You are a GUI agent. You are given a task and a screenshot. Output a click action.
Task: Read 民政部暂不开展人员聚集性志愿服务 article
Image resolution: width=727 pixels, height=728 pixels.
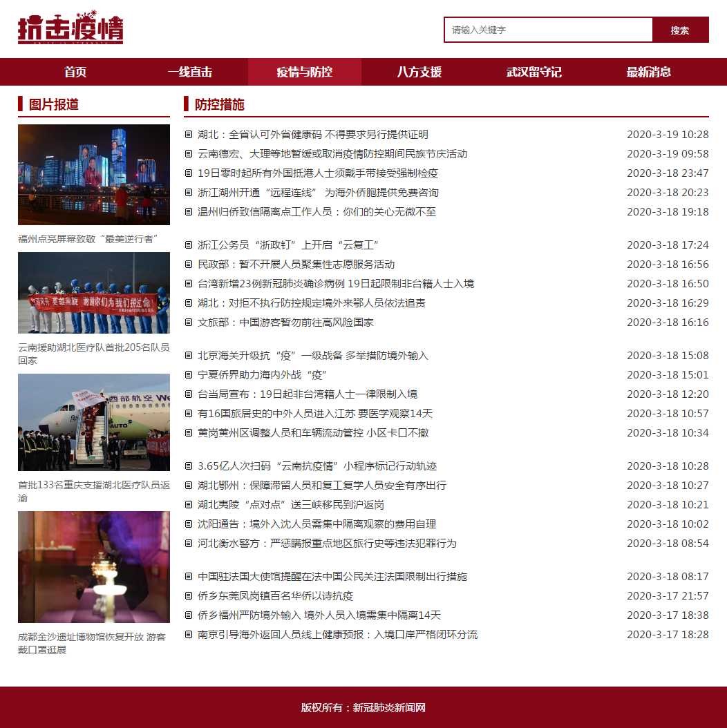tap(296, 265)
